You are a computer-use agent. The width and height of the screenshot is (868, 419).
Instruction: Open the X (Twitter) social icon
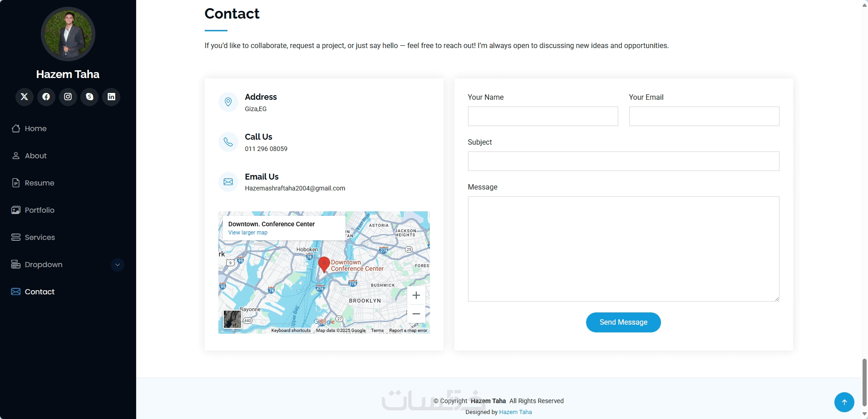[25, 97]
